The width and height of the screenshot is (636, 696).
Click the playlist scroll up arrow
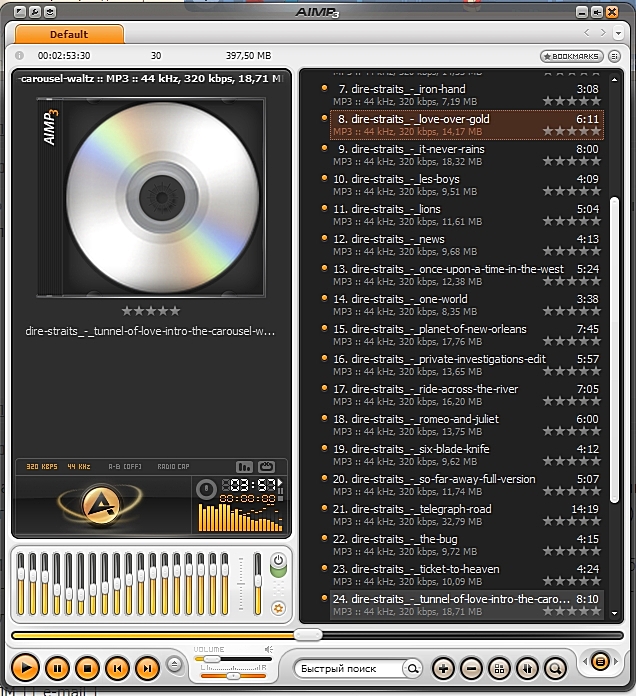(614, 80)
